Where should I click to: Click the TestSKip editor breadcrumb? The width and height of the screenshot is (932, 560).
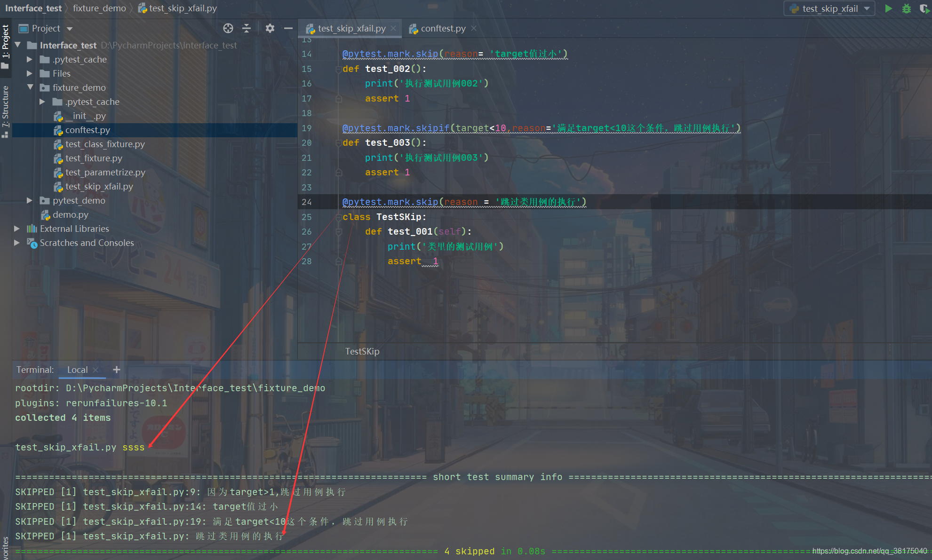(362, 351)
